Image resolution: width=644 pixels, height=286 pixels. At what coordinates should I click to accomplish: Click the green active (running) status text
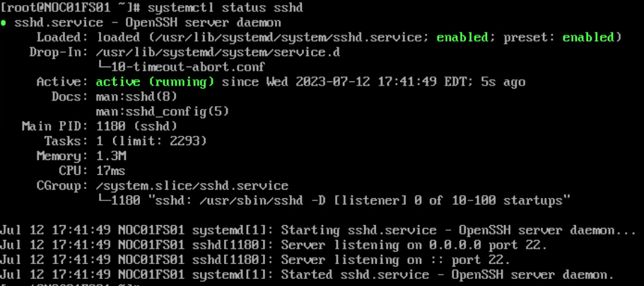click(x=155, y=82)
